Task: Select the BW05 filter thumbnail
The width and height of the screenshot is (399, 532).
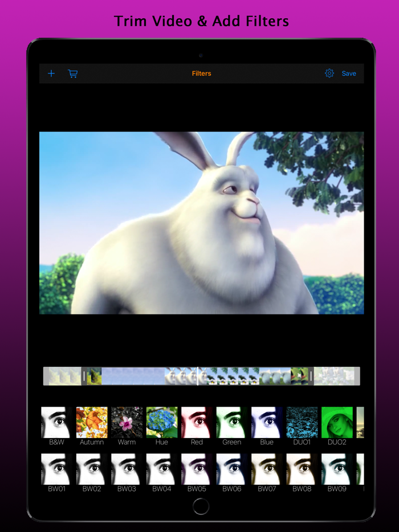Action: pos(197,469)
